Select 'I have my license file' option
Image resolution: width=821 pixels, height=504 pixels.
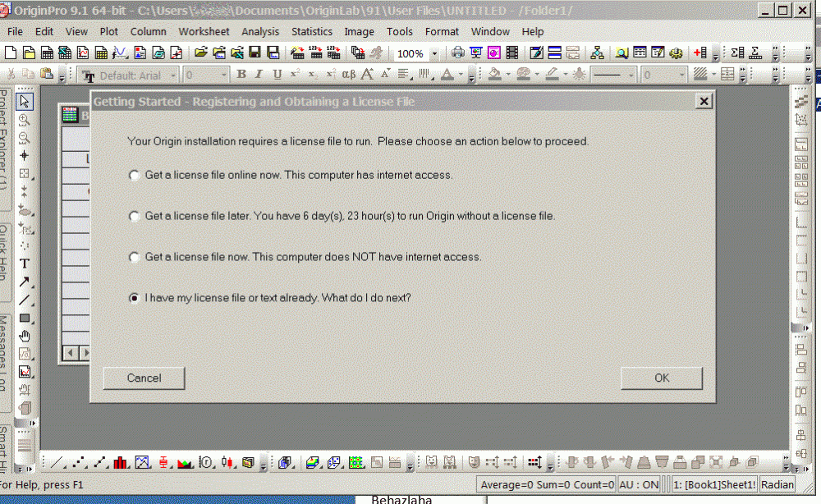(x=134, y=298)
